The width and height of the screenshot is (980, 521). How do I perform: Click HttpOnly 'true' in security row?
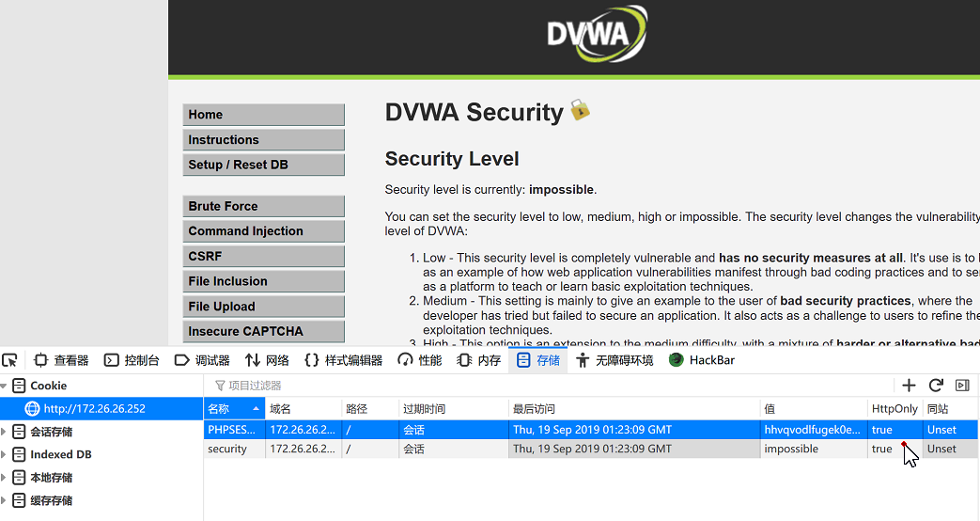pos(882,449)
